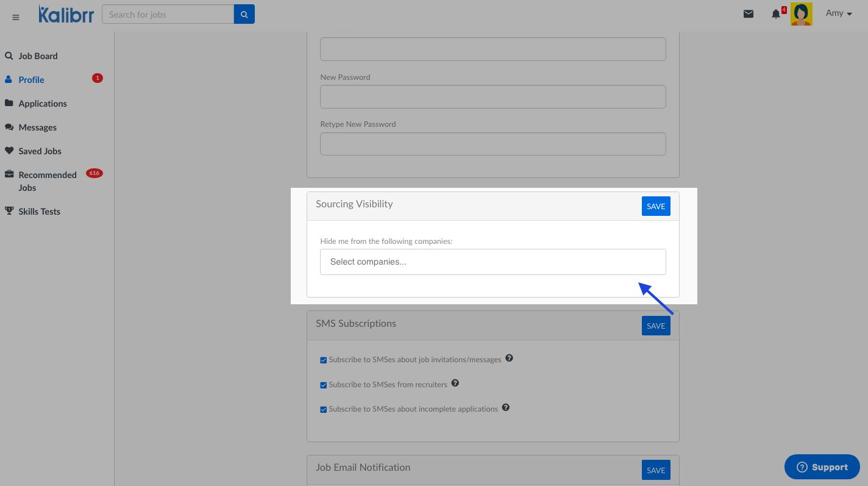Open the Select companies dropdown
The image size is (868, 486).
[x=493, y=262]
